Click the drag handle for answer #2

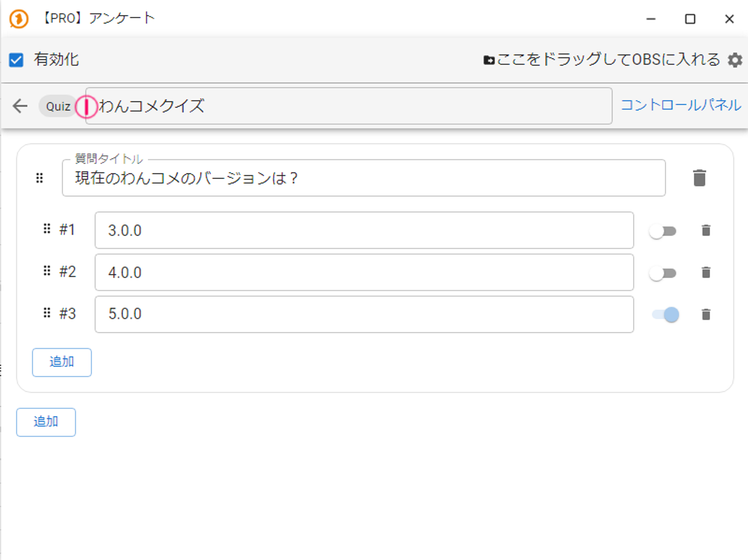[x=47, y=271]
